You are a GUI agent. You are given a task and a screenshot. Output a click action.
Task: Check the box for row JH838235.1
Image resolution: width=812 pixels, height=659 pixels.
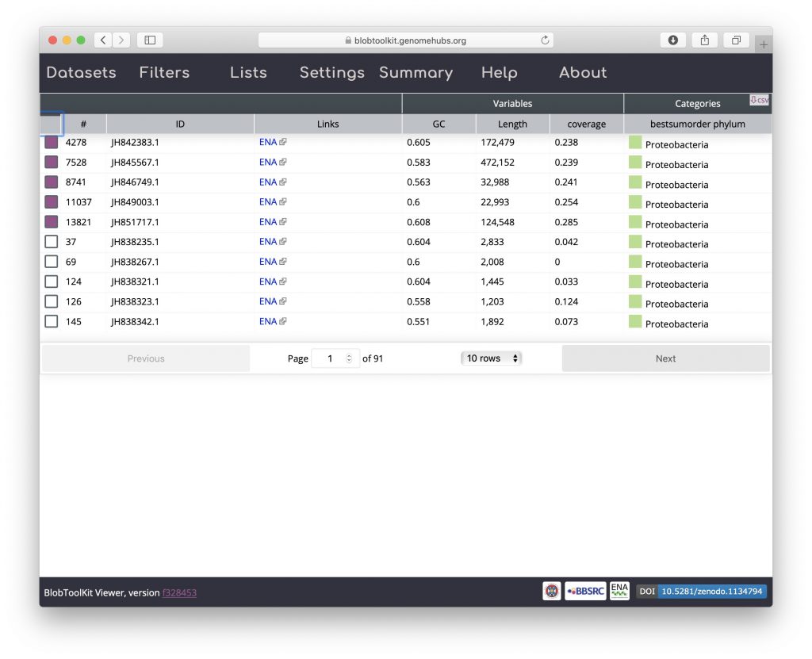[52, 242]
